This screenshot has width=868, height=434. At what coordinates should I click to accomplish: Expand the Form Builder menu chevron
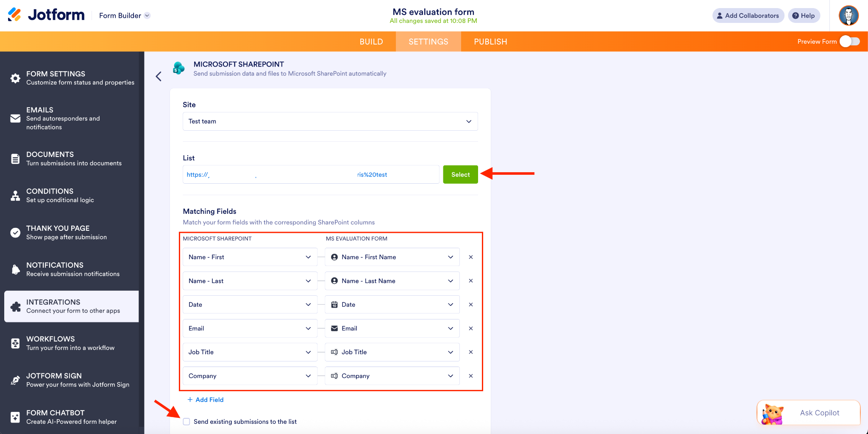pos(147,15)
